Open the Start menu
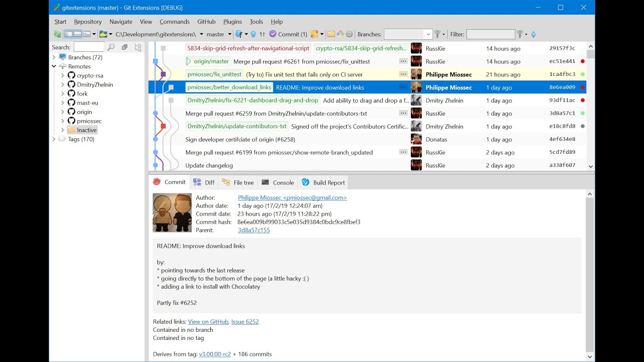Screen dimensions: 644x362 60,22
